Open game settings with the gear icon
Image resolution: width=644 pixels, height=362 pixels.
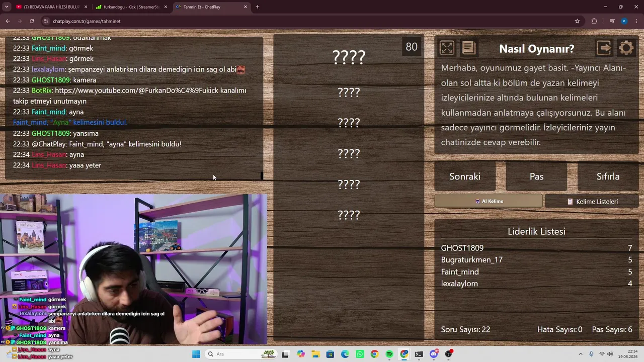pyautogui.click(x=626, y=48)
